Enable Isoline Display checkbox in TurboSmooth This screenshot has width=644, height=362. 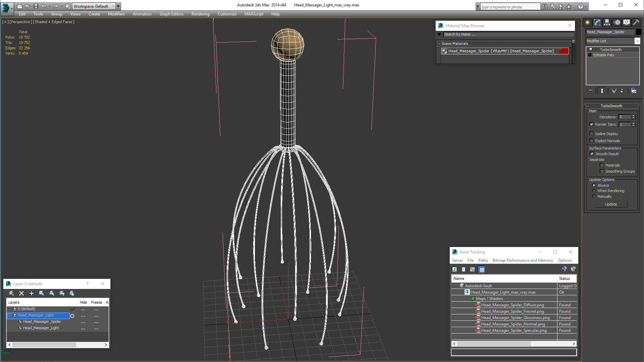pyautogui.click(x=592, y=133)
